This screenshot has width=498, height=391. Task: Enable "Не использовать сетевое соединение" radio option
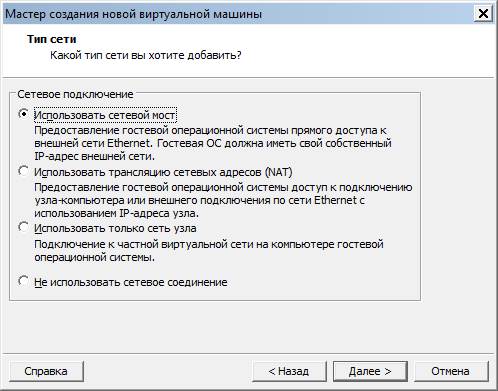[x=23, y=281]
